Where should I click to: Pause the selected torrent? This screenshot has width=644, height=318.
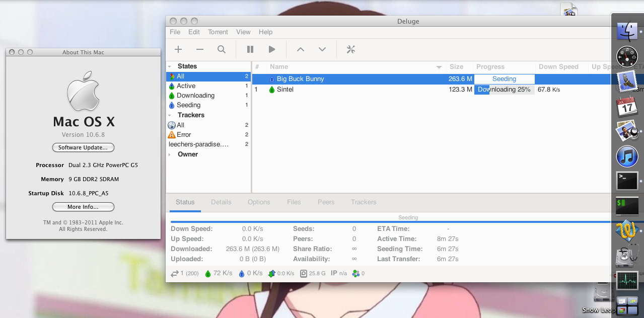(250, 49)
